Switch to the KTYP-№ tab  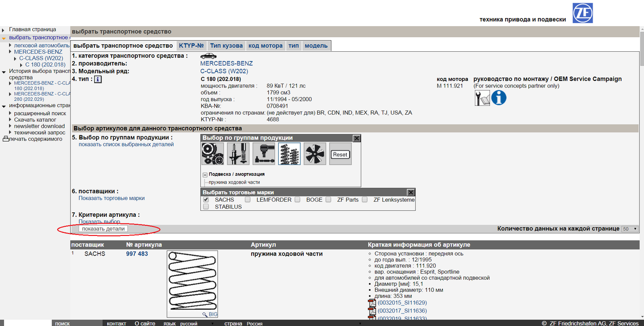coord(191,46)
